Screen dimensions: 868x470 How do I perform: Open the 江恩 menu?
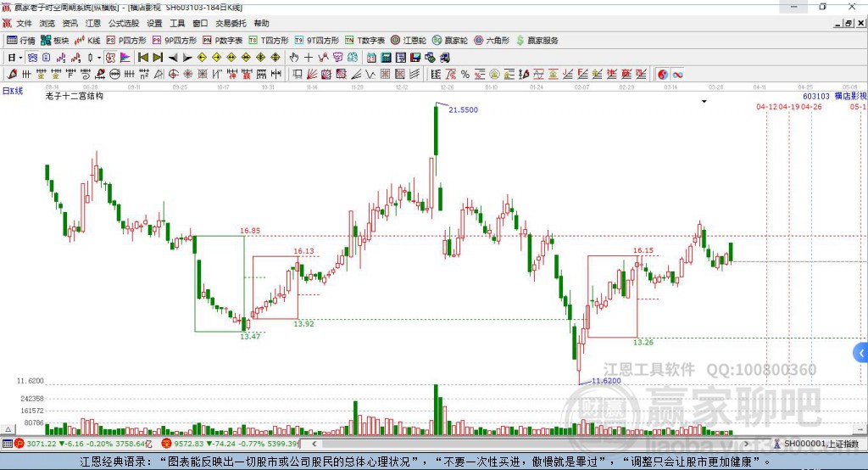(x=93, y=23)
